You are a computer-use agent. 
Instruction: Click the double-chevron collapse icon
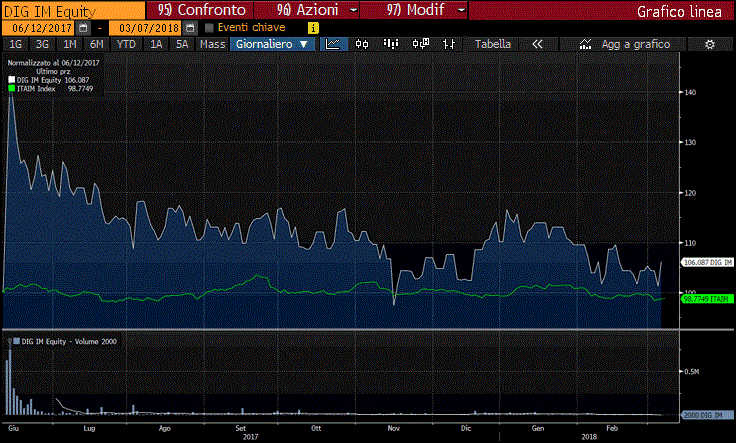537,45
